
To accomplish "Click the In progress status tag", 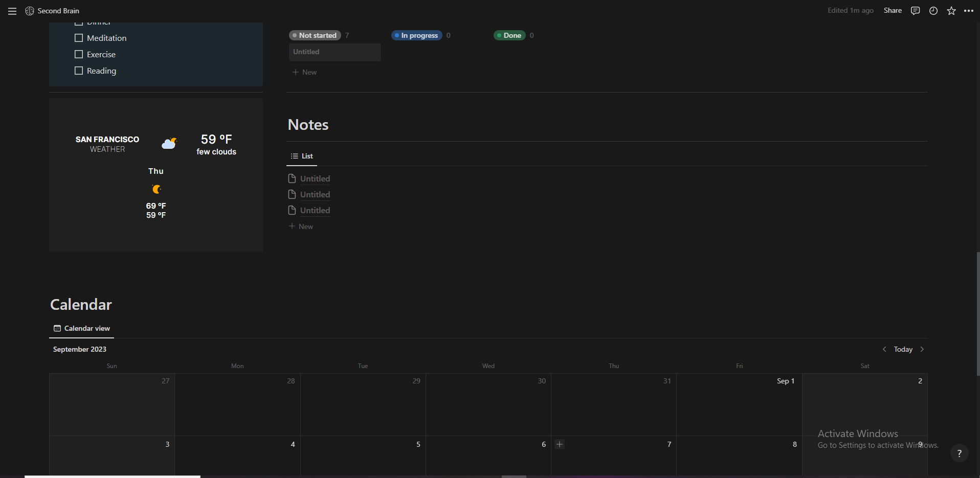I will point(417,35).
